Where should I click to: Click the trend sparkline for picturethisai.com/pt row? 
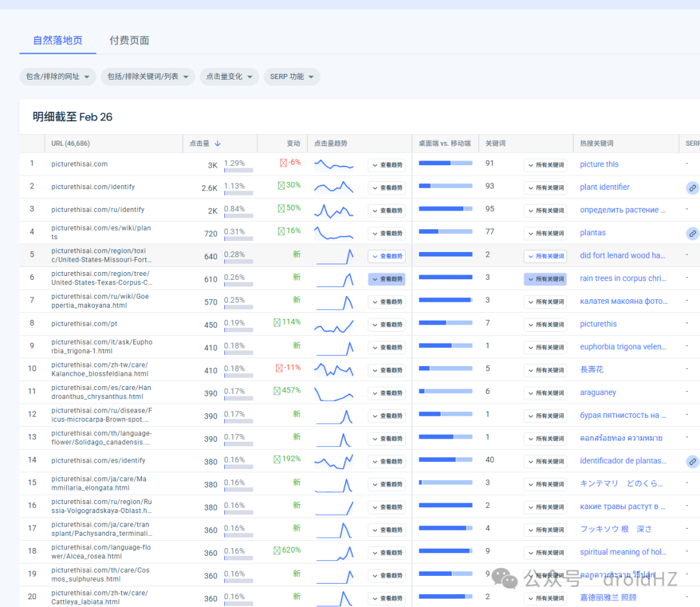pos(334,325)
